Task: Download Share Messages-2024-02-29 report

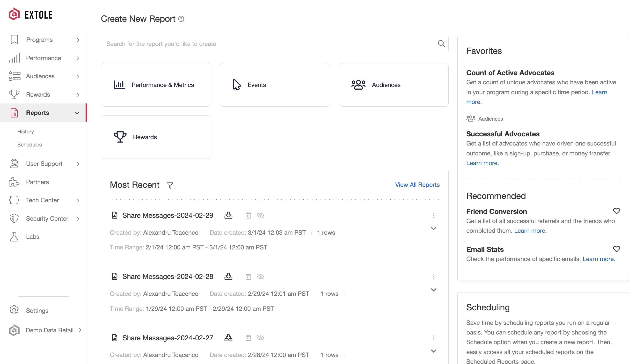Action: (x=228, y=215)
